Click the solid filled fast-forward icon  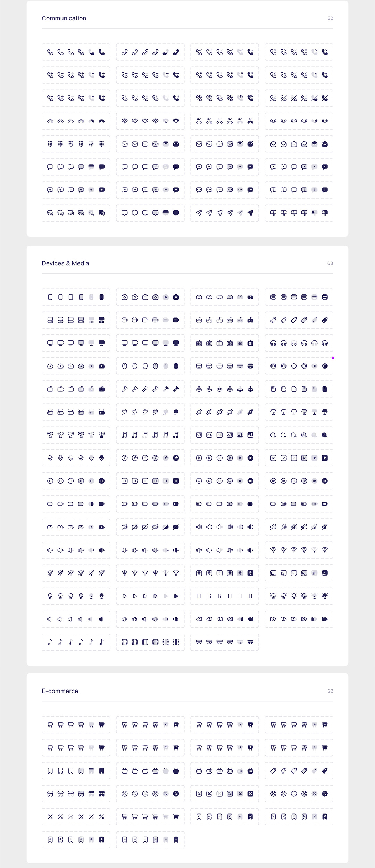click(x=325, y=619)
